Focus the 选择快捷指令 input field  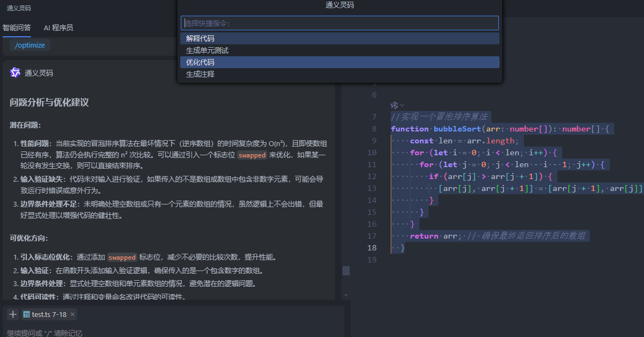[x=340, y=23]
